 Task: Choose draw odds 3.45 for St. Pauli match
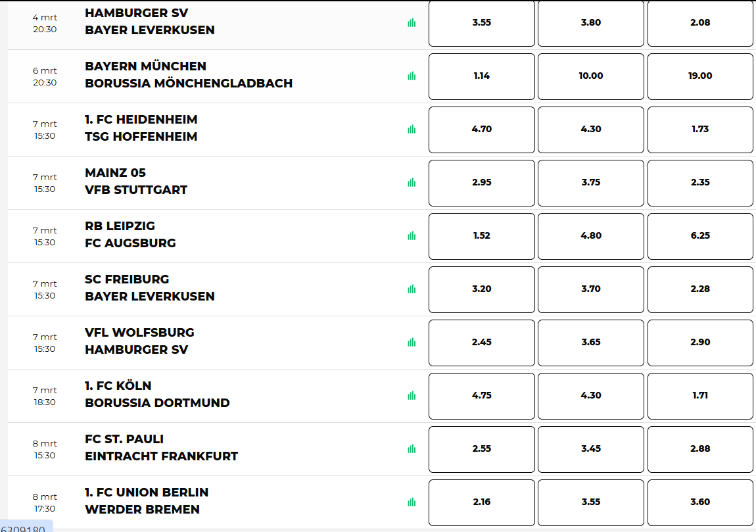coord(590,449)
